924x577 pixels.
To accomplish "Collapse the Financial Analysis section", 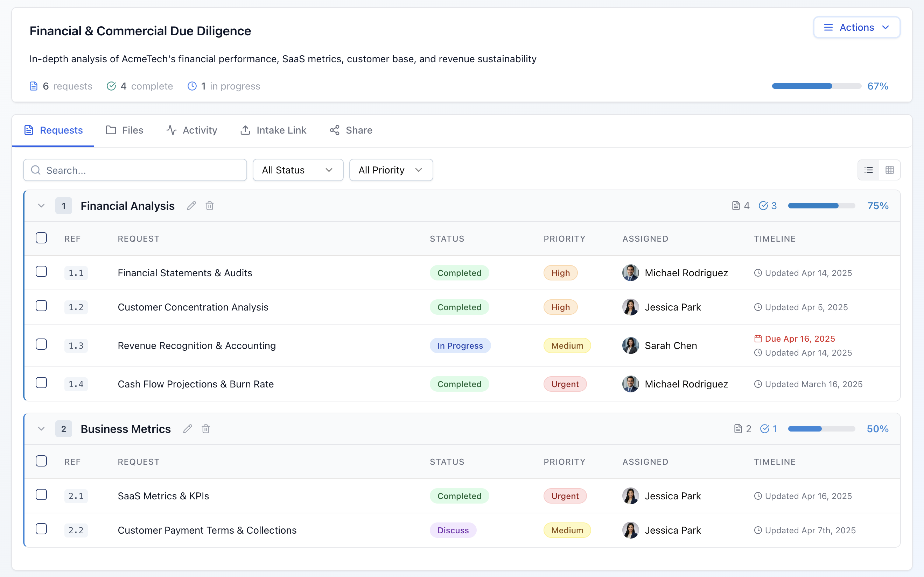I will coord(41,205).
